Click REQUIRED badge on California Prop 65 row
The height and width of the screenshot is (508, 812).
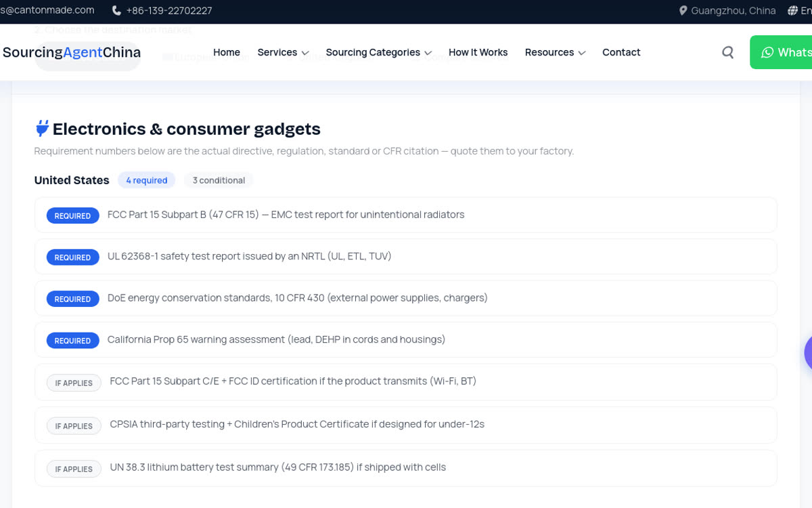[72, 341]
